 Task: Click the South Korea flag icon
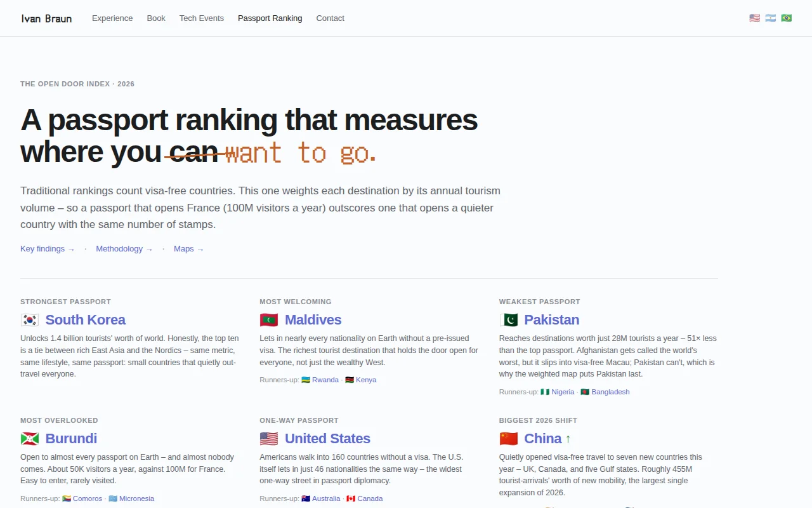pos(30,320)
